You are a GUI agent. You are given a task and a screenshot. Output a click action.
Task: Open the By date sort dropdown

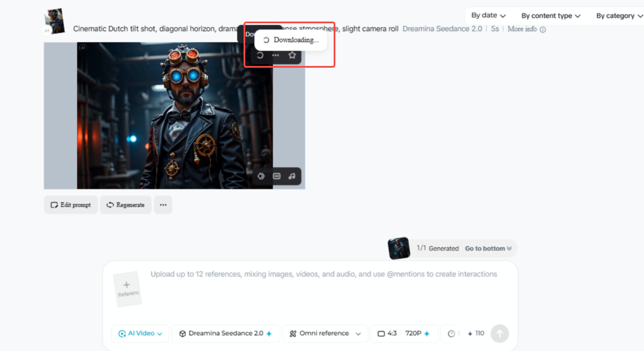pos(488,16)
